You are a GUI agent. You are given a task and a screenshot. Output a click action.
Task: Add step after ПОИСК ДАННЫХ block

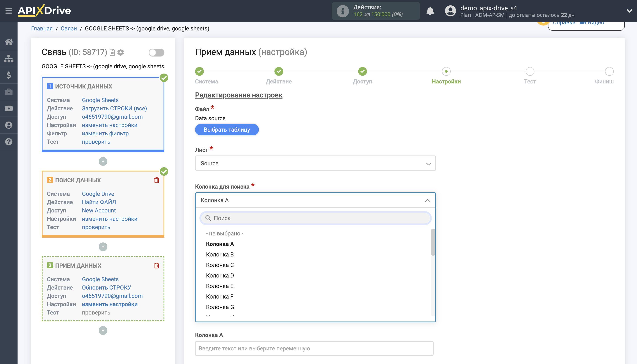pyautogui.click(x=103, y=247)
